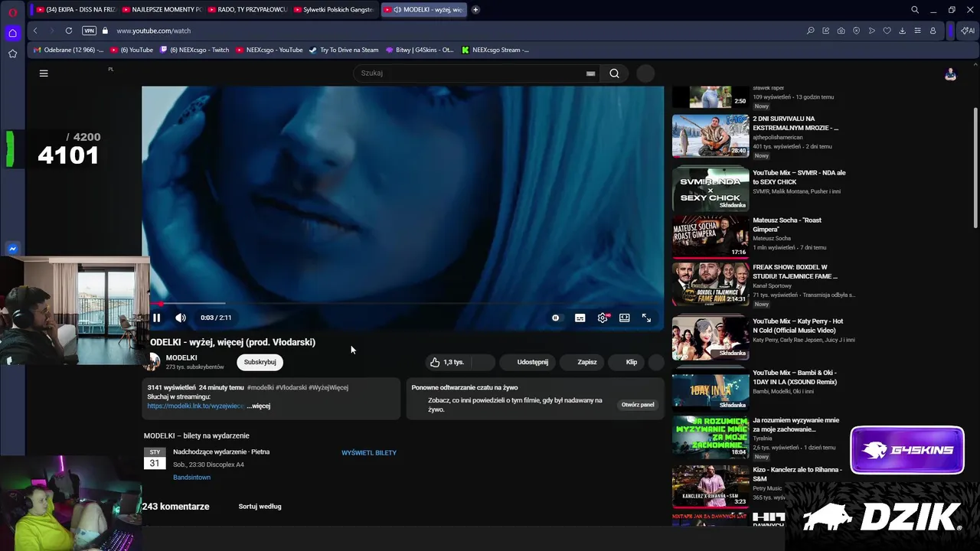This screenshot has height=551, width=980.
Task: Pause the playing video
Action: (156, 318)
